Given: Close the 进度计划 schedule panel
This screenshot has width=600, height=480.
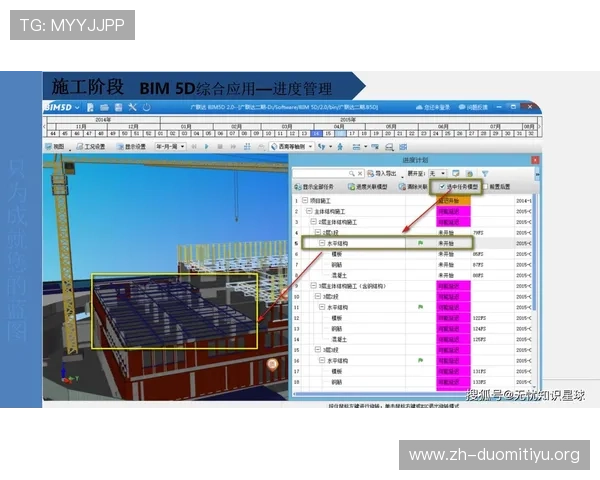Looking at the screenshot, I should click(x=535, y=160).
